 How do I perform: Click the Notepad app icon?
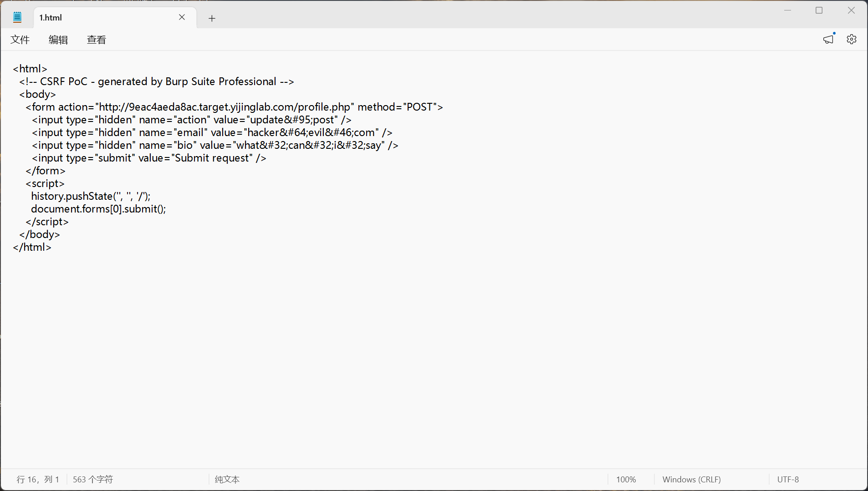point(17,18)
